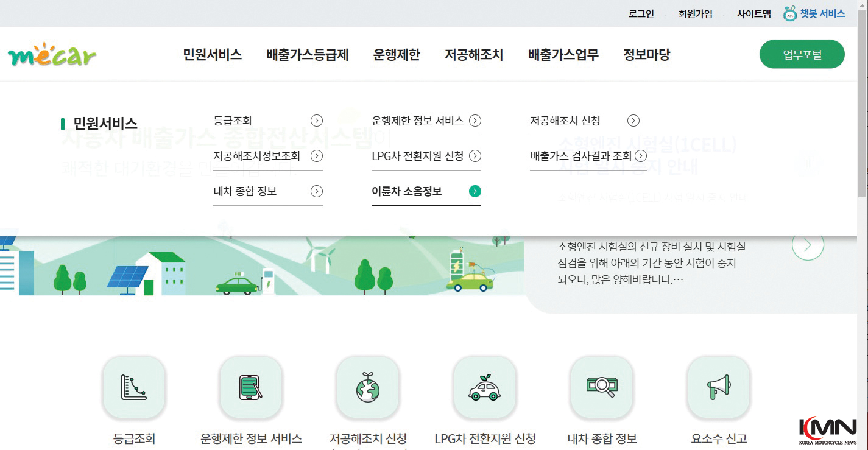Click the arrow icon beside 등급조회 in dropdown
868x450 pixels.
(x=317, y=121)
